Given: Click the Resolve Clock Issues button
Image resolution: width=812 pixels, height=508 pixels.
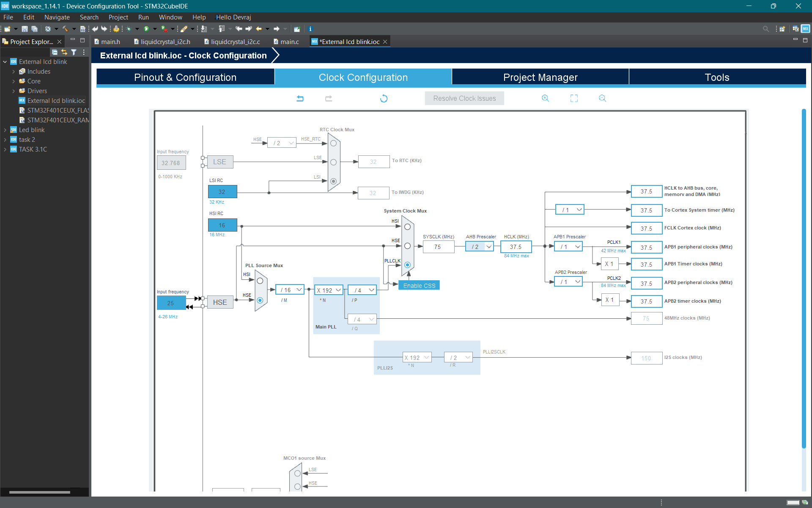Looking at the screenshot, I should [464, 98].
